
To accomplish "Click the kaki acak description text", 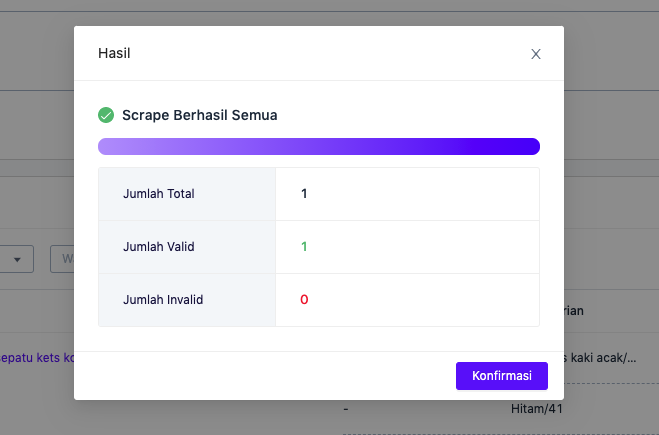I will coord(600,358).
